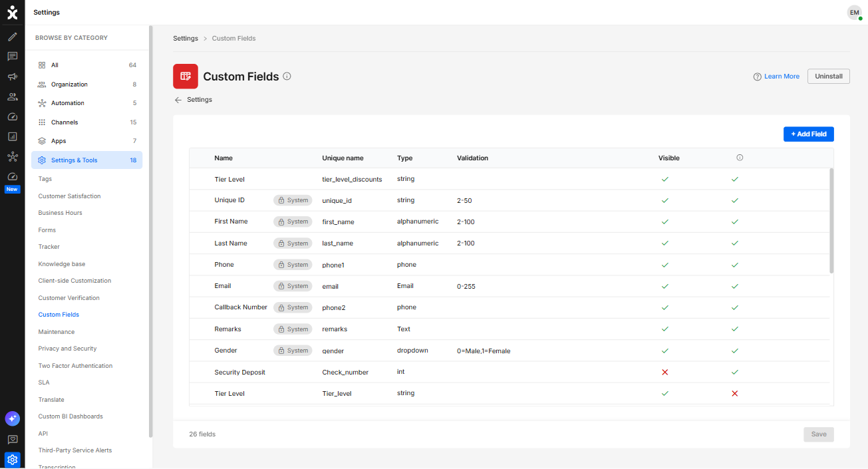Open Customer Satisfaction settings
This screenshot has width=868, height=469.
coord(69,196)
